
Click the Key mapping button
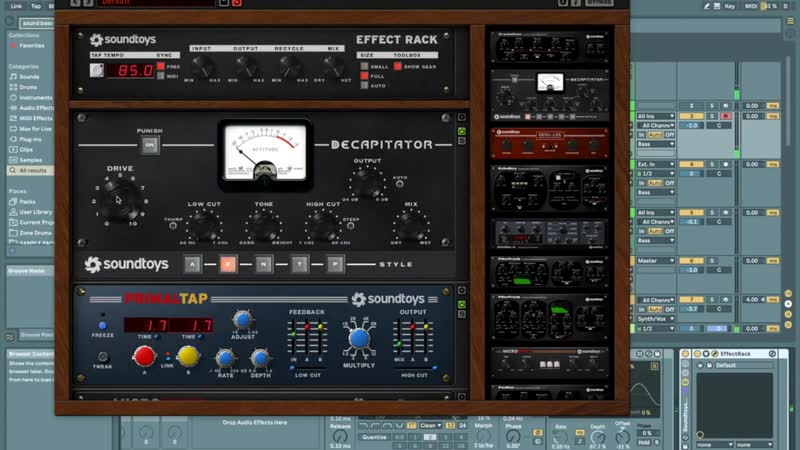point(730,6)
